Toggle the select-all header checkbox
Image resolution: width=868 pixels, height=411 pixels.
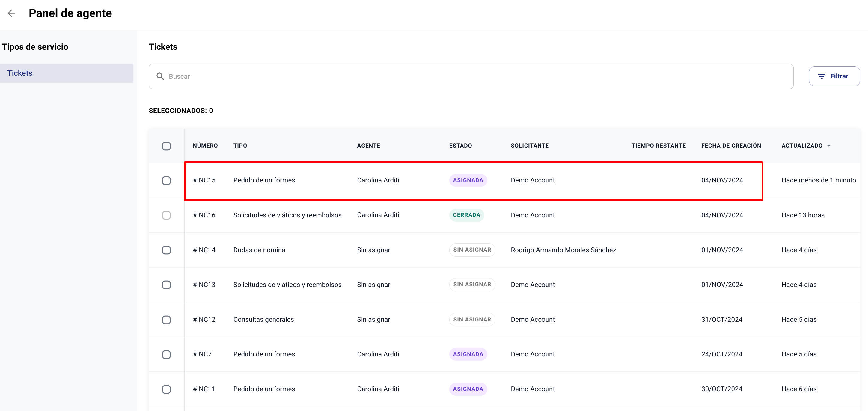166,146
